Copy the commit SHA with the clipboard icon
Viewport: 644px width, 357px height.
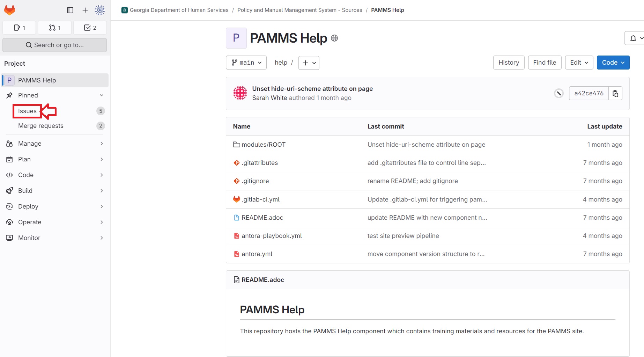tap(615, 93)
